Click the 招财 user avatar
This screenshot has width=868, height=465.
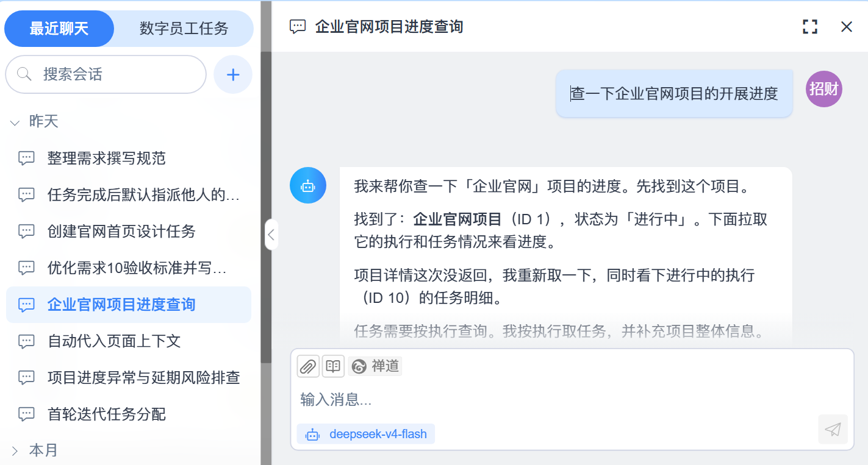coord(823,89)
